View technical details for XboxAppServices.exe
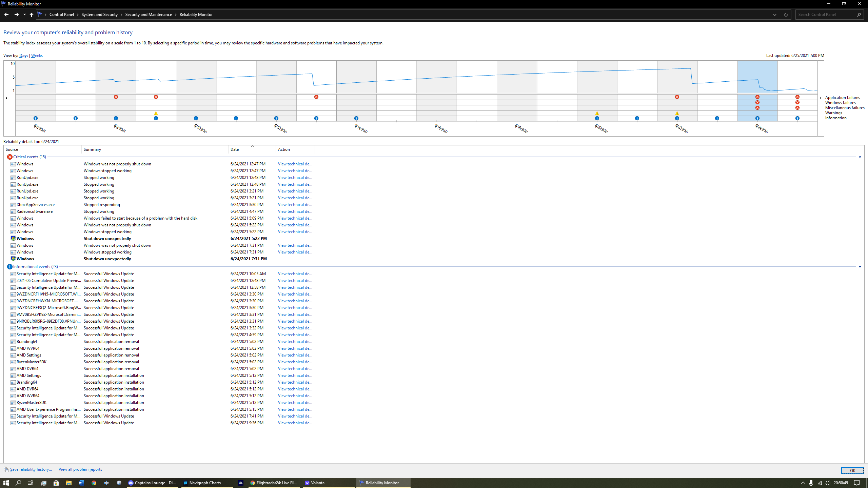The height and width of the screenshot is (488, 868). click(x=295, y=205)
